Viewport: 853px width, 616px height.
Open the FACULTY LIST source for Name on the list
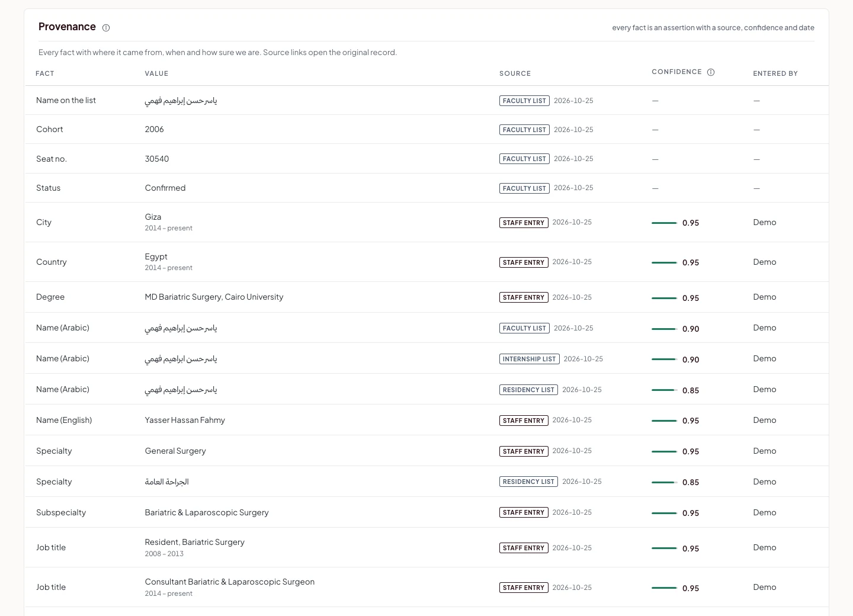[524, 101]
